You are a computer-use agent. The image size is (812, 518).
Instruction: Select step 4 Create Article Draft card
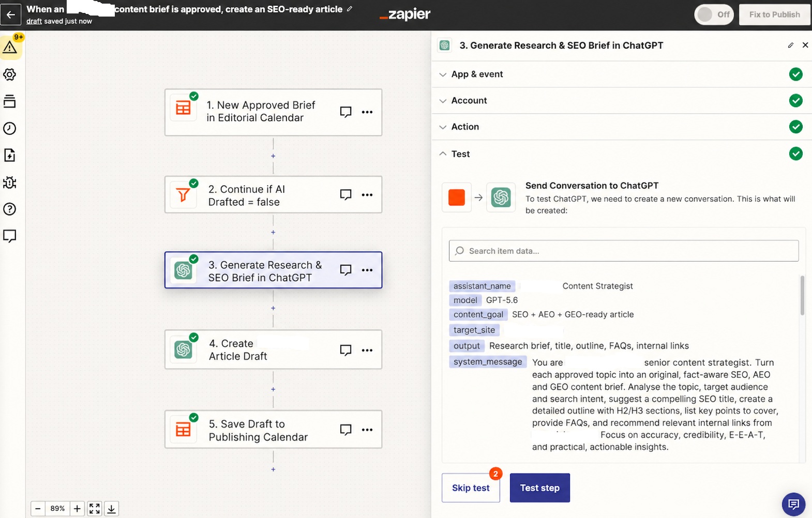pos(273,349)
